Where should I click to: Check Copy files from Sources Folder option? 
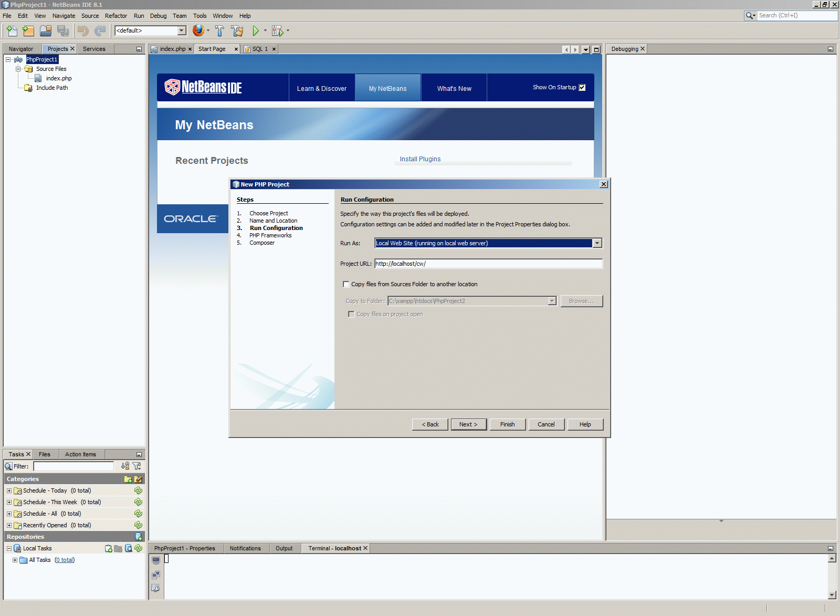346,284
